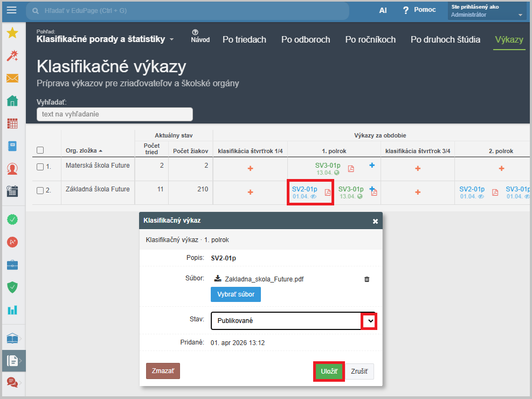Screen dimensions: 532x399
Task: Download Zakladna_skola_Future.pdf via download icon
Action: [218, 279]
